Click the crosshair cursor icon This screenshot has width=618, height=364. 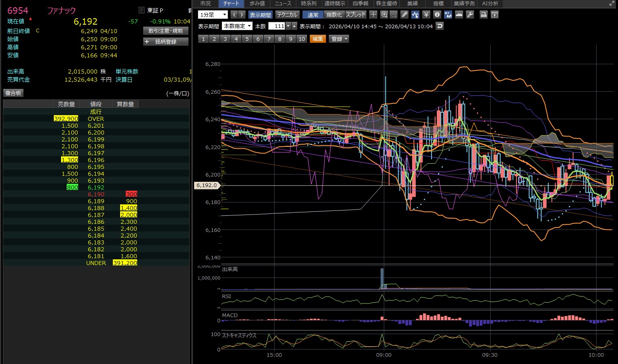pyautogui.click(x=373, y=15)
